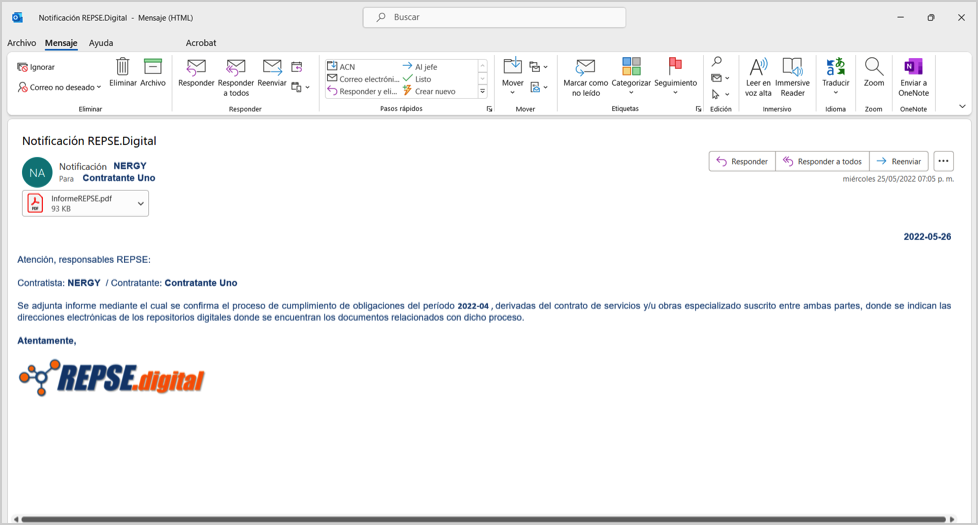The width and height of the screenshot is (978, 525).
Task: Open the Correo no deseado dropdown
Action: click(59, 87)
